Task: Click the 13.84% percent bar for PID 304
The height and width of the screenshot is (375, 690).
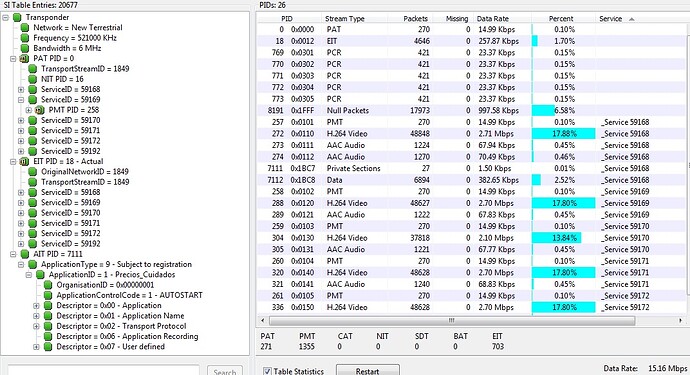Action: 557,238
